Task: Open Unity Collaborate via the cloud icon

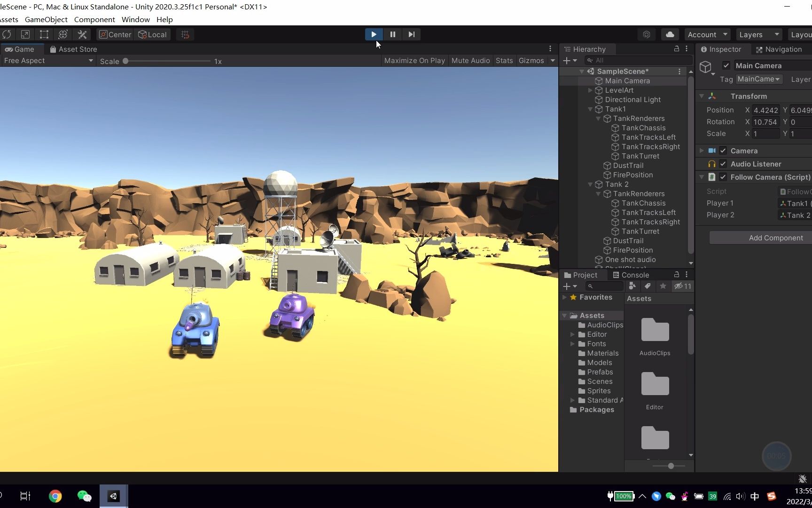Action: point(670,34)
